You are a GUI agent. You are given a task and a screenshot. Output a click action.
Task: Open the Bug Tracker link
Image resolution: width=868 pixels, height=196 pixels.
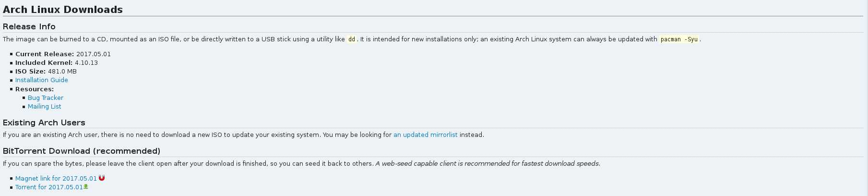(x=45, y=98)
